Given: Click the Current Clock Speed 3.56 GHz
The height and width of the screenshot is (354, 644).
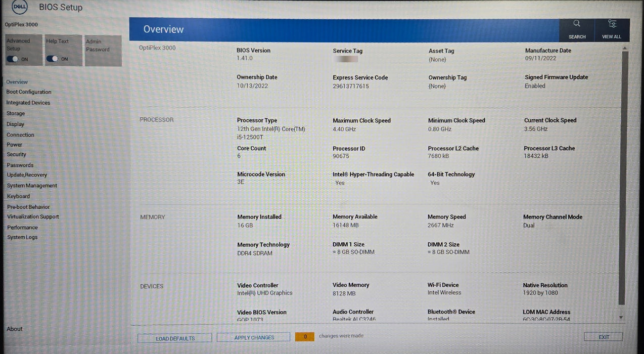Looking at the screenshot, I should coord(536,129).
